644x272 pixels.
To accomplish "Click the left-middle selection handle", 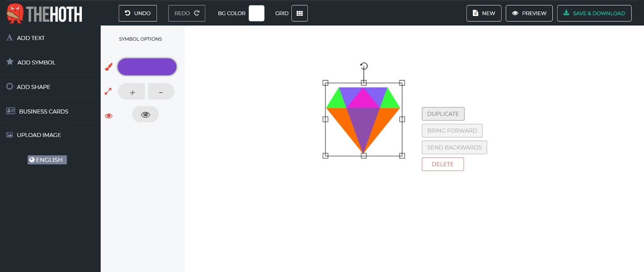I will pyautogui.click(x=326, y=119).
